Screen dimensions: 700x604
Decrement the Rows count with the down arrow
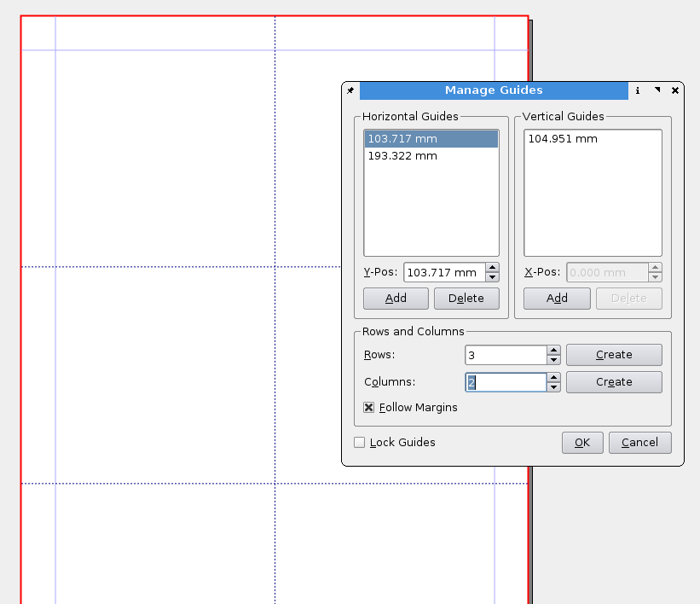tap(553, 359)
